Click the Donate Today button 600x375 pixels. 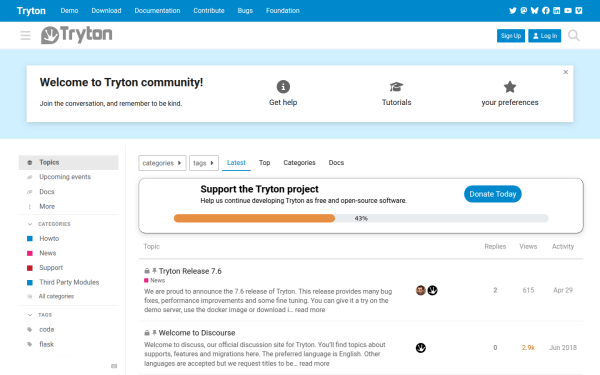coord(493,194)
